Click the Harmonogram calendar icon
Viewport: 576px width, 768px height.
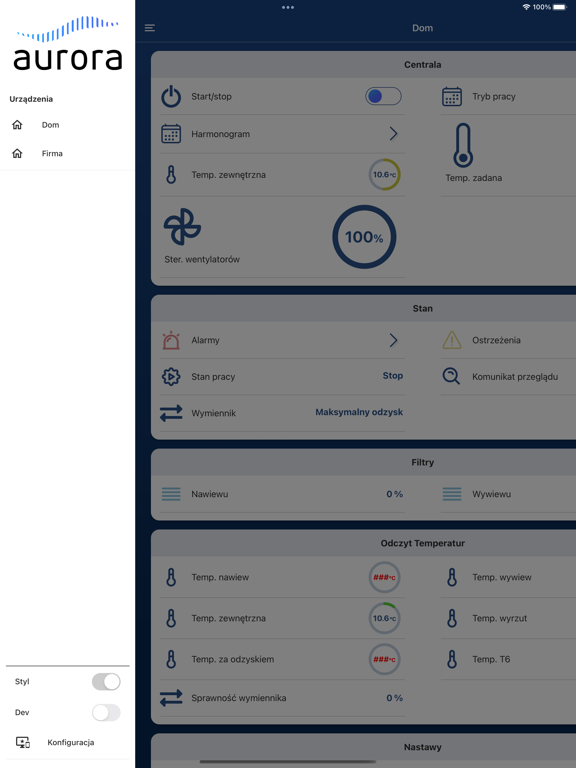click(171, 134)
